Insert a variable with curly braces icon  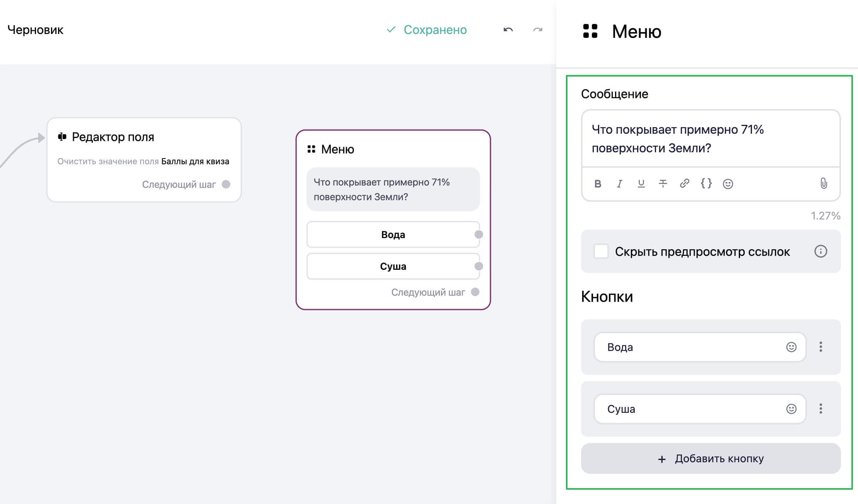(x=706, y=183)
